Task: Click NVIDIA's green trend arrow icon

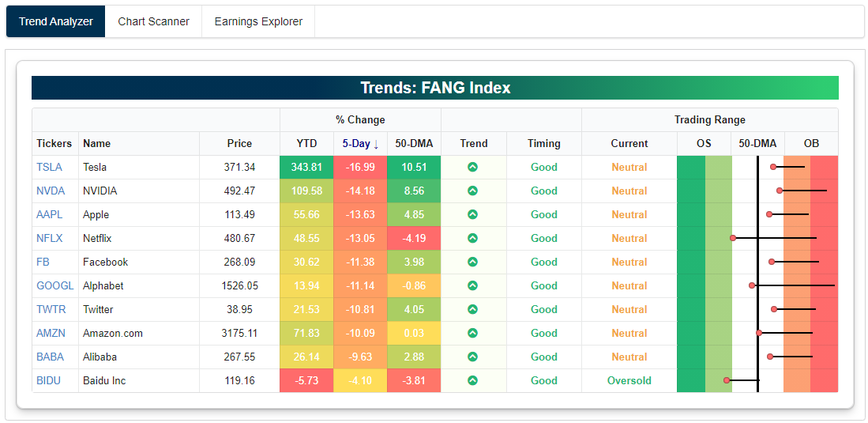Action: (472, 191)
